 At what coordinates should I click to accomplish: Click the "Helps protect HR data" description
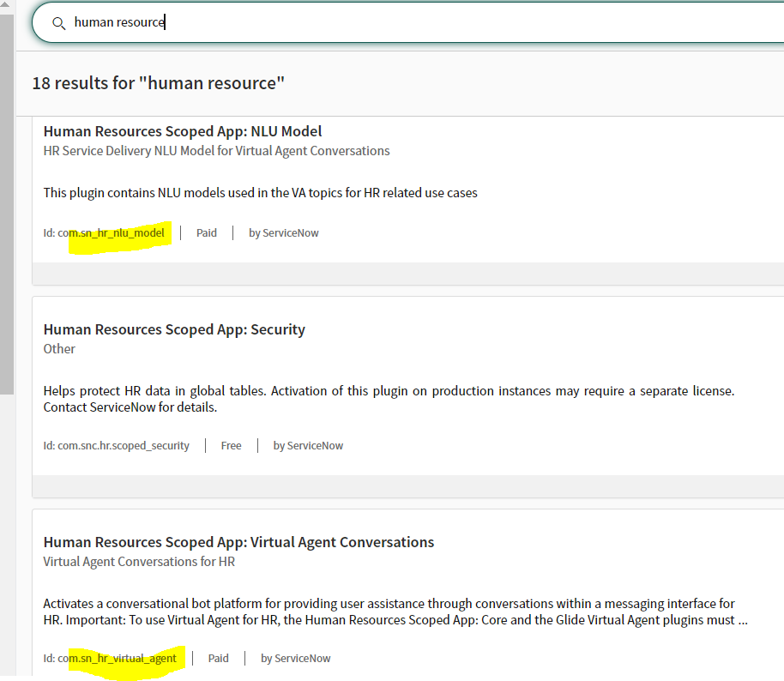pyautogui.click(x=389, y=399)
